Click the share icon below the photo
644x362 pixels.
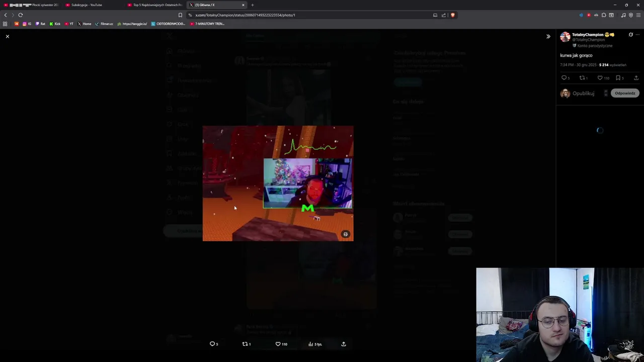[344, 344]
